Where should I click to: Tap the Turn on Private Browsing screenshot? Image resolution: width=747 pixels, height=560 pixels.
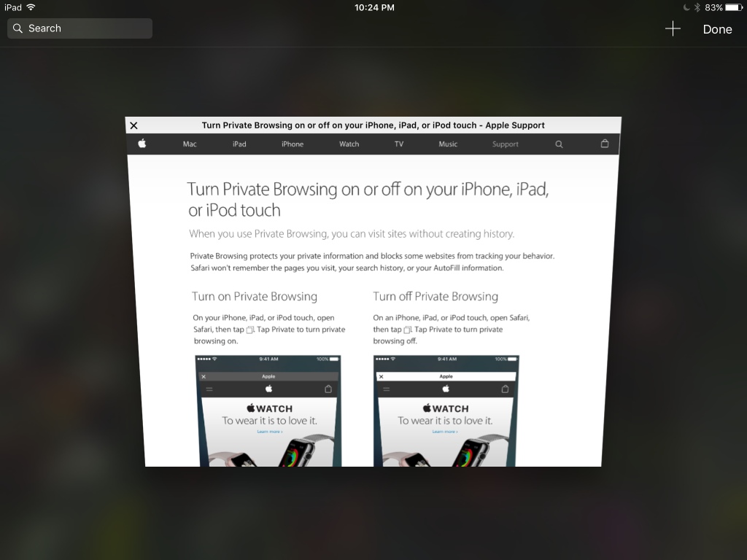point(268,411)
